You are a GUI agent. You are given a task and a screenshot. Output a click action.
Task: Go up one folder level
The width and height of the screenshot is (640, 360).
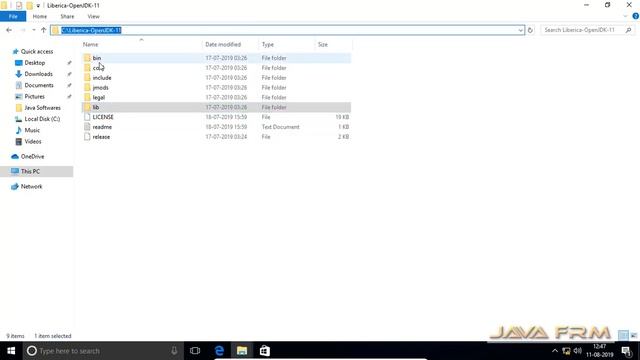click(43, 30)
